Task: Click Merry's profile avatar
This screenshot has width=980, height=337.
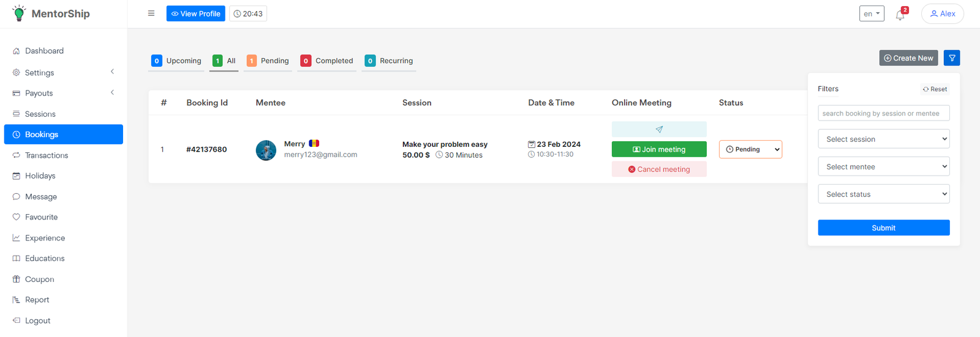Action: pyautogui.click(x=266, y=150)
